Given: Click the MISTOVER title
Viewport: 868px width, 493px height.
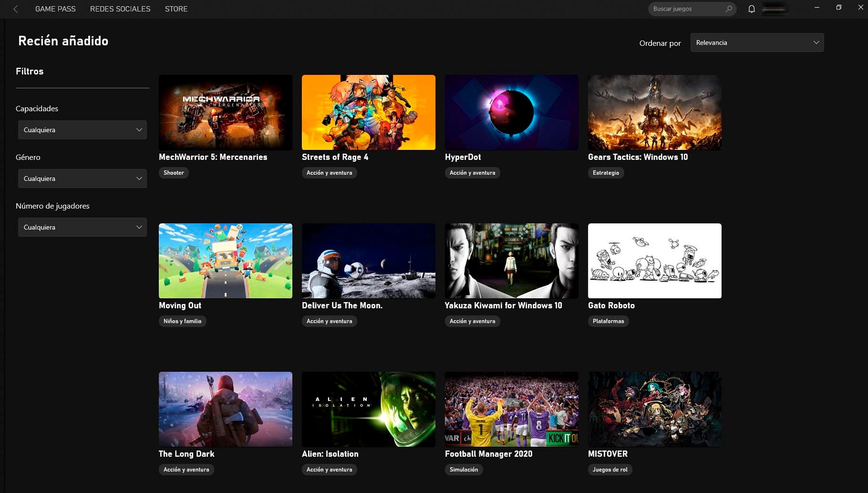Looking at the screenshot, I should coord(608,454).
